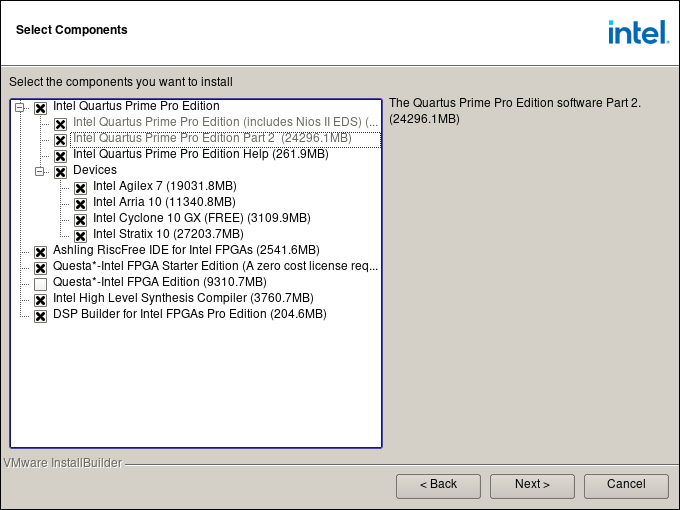Select Intel Cyclone 10 GX (FREE) row
Viewport: 680px width, 510px height.
tap(202, 218)
